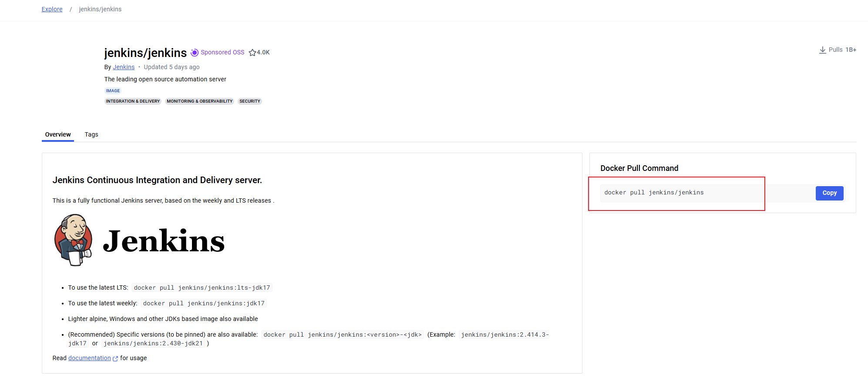This screenshot has width=868, height=381.
Task: Click the Monitoring & Observability category chip
Action: (x=199, y=101)
